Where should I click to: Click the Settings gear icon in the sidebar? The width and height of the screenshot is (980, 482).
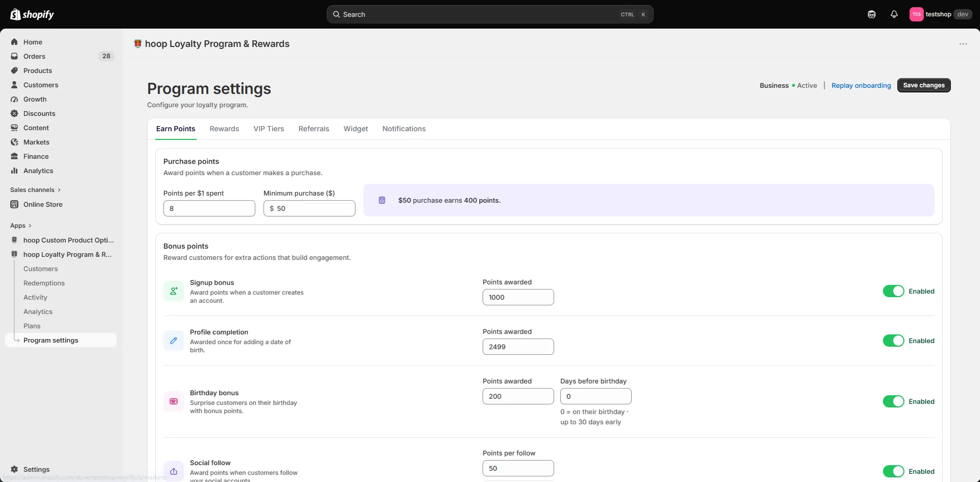pyautogui.click(x=14, y=469)
